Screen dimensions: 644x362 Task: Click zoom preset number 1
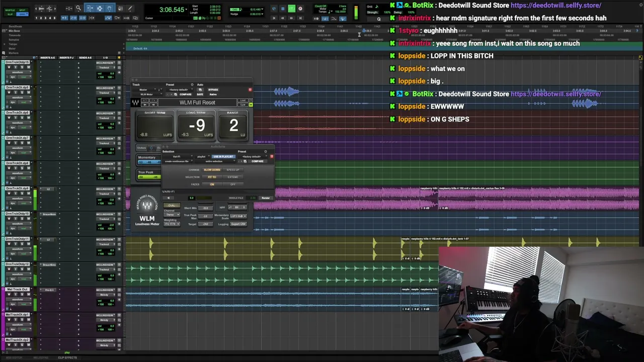[36, 18]
